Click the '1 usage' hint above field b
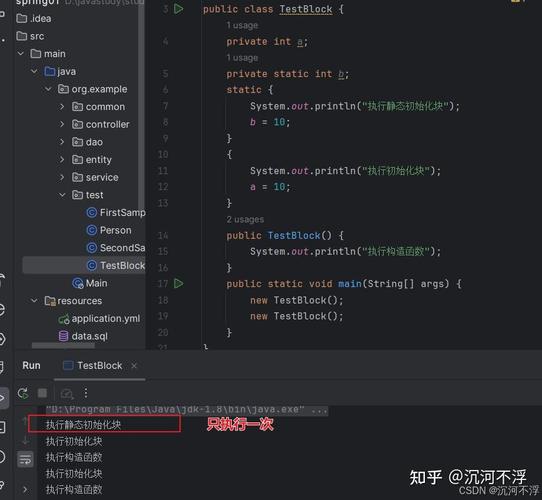542x500 pixels. point(242,57)
